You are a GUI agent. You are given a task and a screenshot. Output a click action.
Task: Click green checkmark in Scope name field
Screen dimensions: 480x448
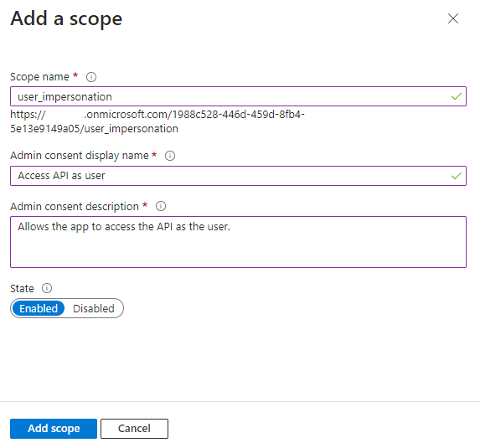(x=456, y=96)
